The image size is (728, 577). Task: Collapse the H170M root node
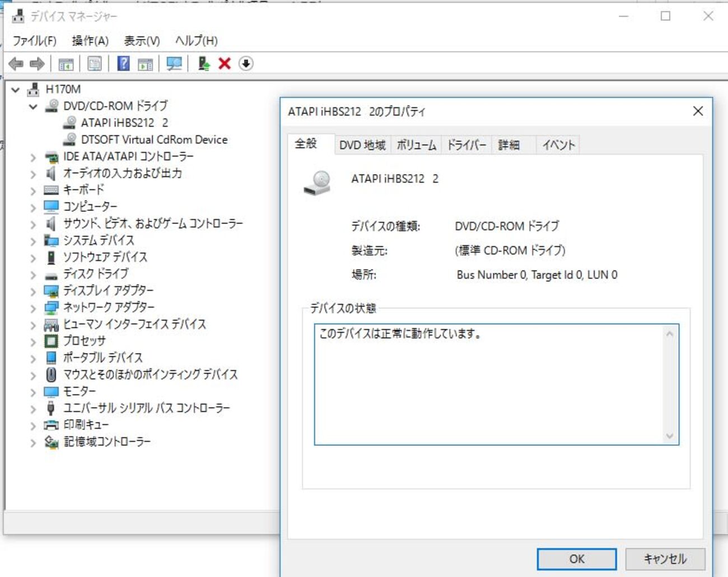(16, 90)
